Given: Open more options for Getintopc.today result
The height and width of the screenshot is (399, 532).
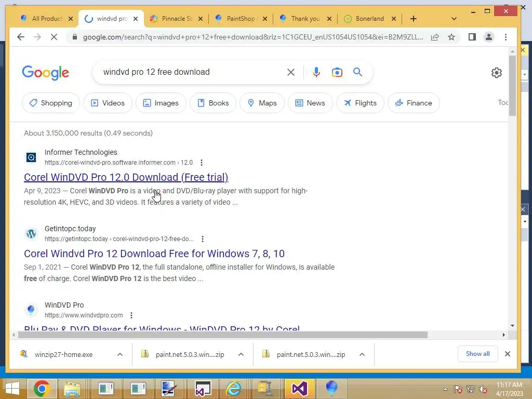Looking at the screenshot, I should point(203,239).
